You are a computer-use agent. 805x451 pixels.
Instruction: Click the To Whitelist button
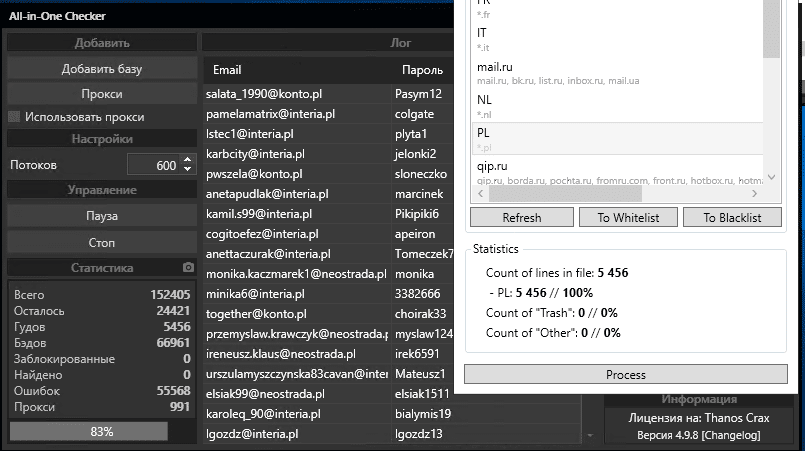coord(628,217)
